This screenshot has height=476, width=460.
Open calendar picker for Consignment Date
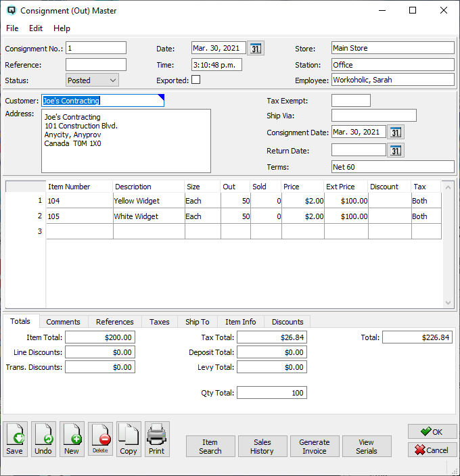(x=395, y=133)
